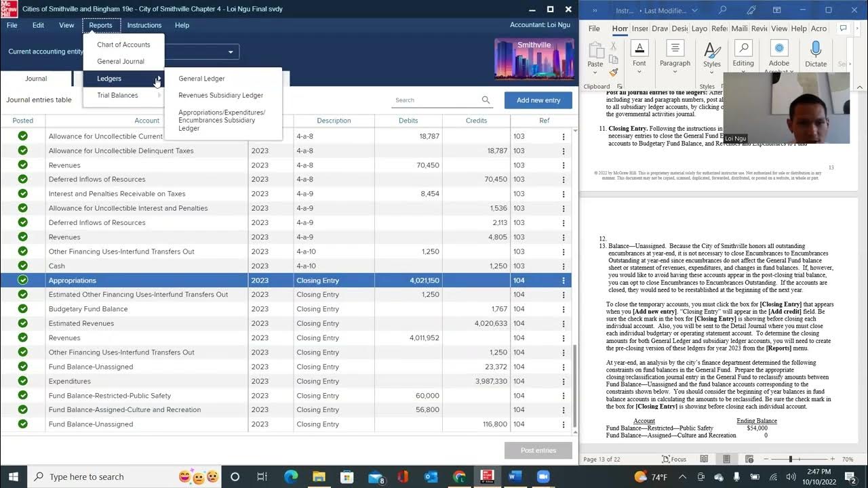
Task: Expand Paste options arrow in Word
Action: point(595,71)
